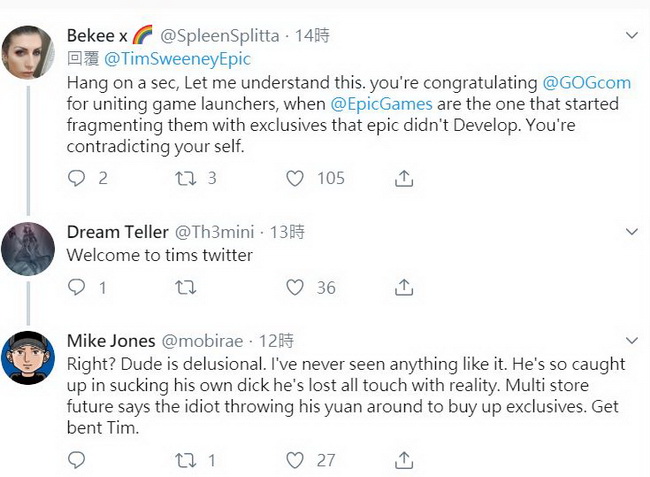Like Dream Teller's tweet
The width and height of the screenshot is (650, 477).
click(x=295, y=287)
